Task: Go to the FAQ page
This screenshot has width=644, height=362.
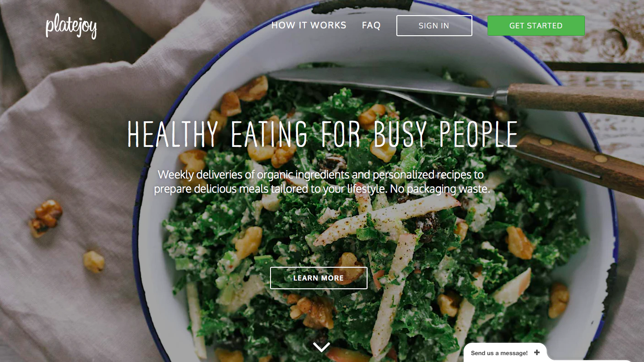Action: click(371, 25)
